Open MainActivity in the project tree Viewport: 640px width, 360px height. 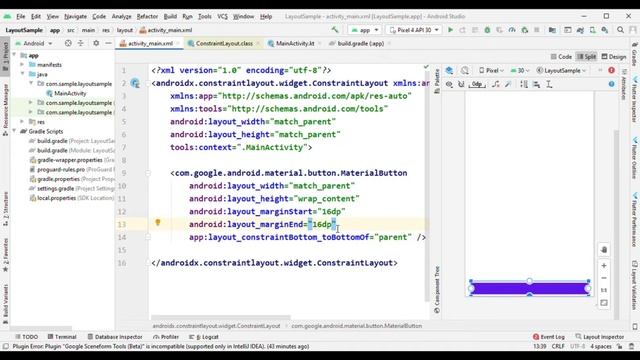66,93
